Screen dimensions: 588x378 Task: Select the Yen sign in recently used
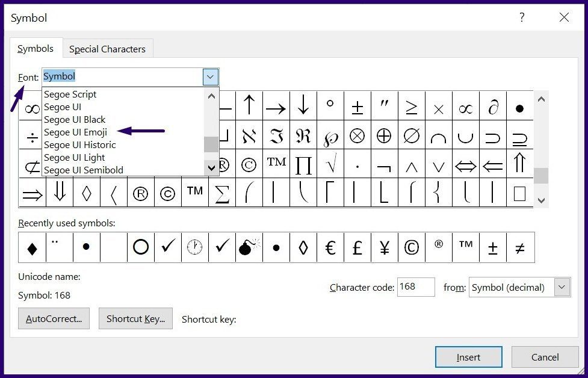(x=384, y=247)
